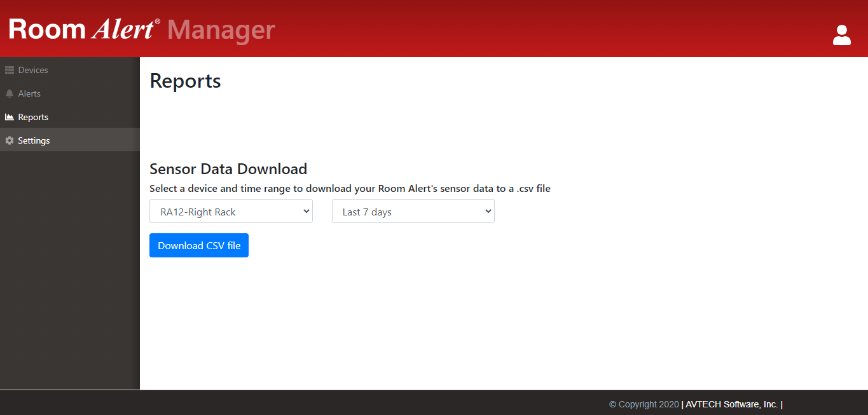Click the Devices grid icon in the sidebar

[x=9, y=70]
